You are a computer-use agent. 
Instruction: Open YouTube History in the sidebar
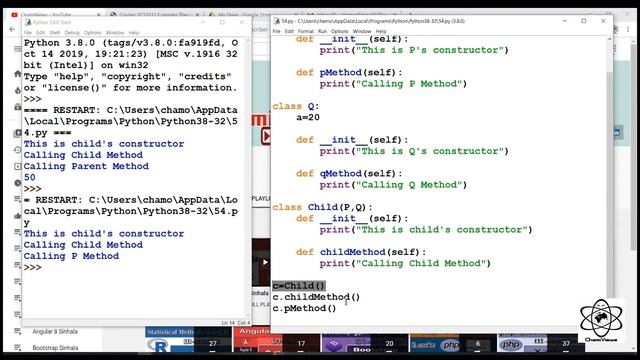pos(18,150)
